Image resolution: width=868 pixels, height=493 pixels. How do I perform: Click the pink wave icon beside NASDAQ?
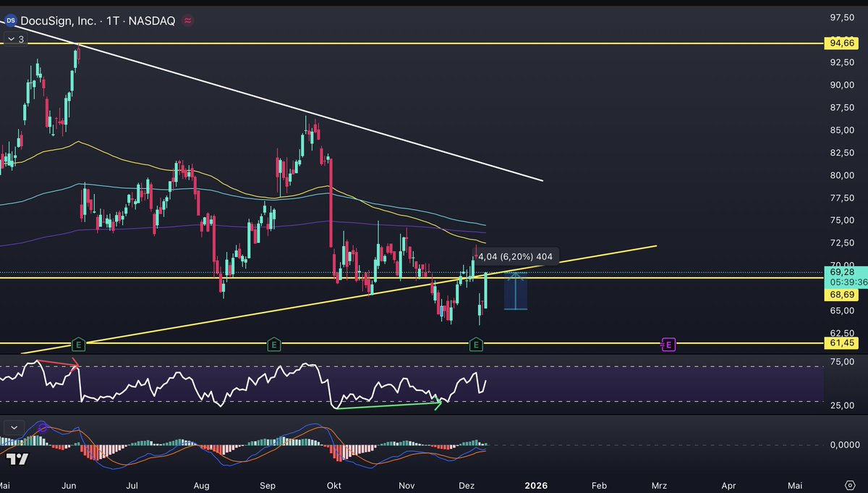(x=188, y=21)
